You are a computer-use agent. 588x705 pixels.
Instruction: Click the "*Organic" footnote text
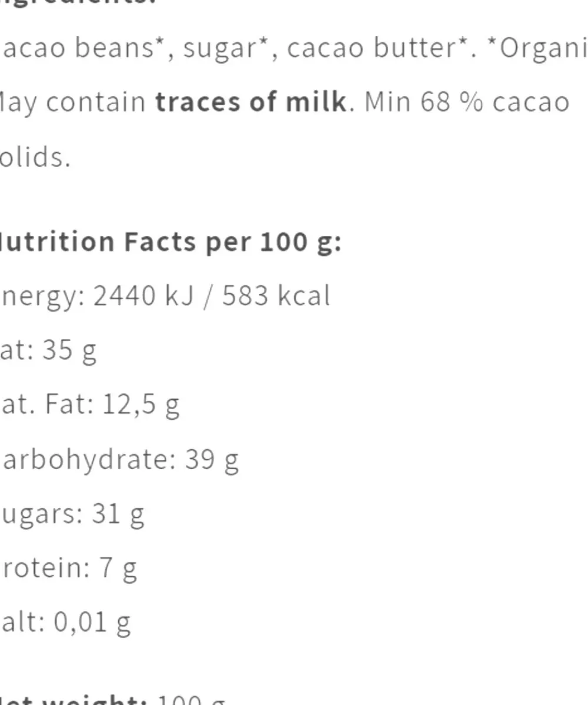(x=541, y=48)
